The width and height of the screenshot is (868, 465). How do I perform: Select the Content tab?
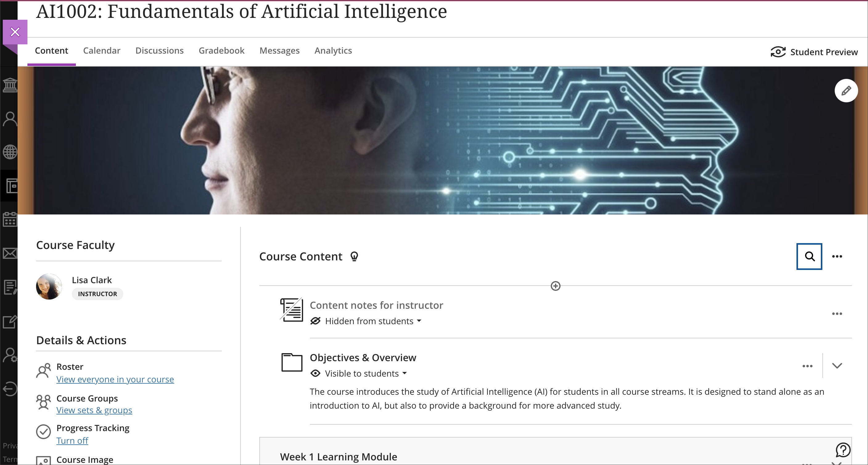coord(52,50)
